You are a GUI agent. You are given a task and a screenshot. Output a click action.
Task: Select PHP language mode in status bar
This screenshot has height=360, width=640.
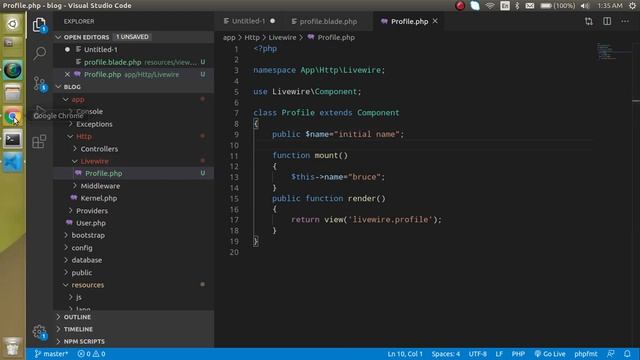(518, 354)
